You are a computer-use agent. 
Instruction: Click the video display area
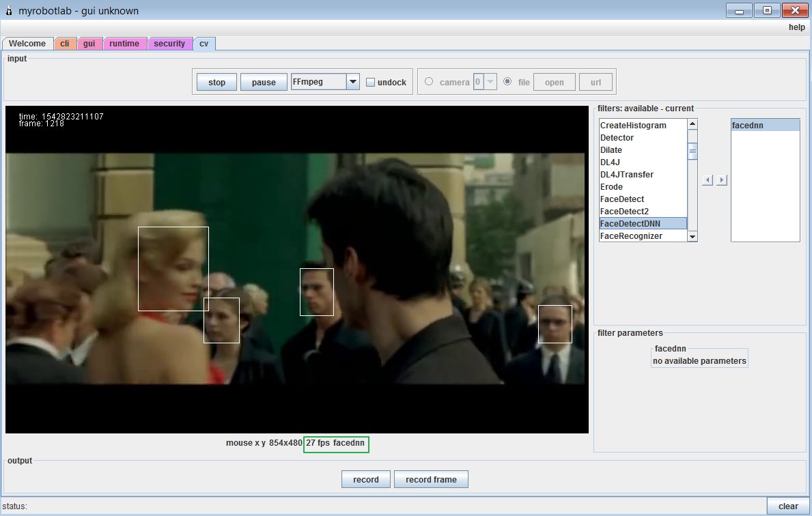click(x=297, y=270)
